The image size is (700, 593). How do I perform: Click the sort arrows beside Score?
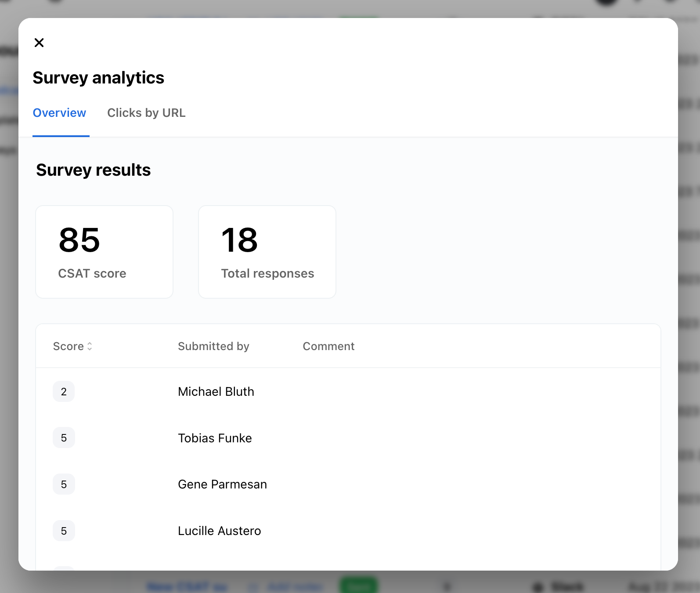pyautogui.click(x=90, y=347)
